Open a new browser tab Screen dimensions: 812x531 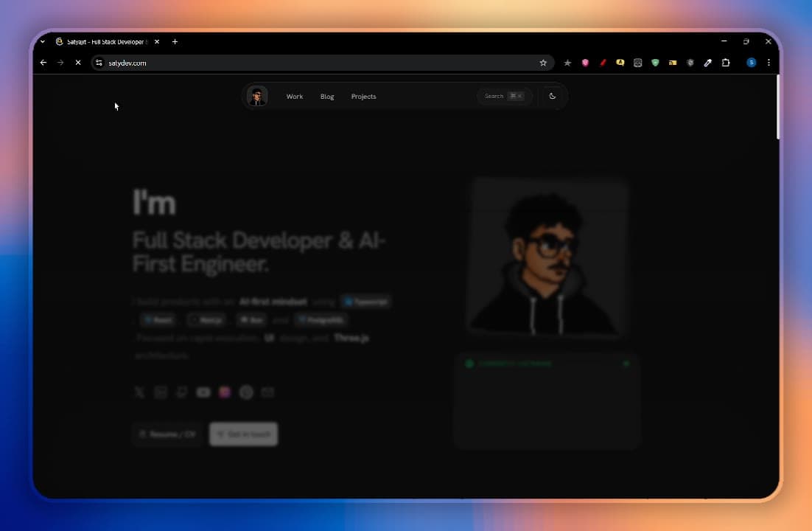point(175,41)
